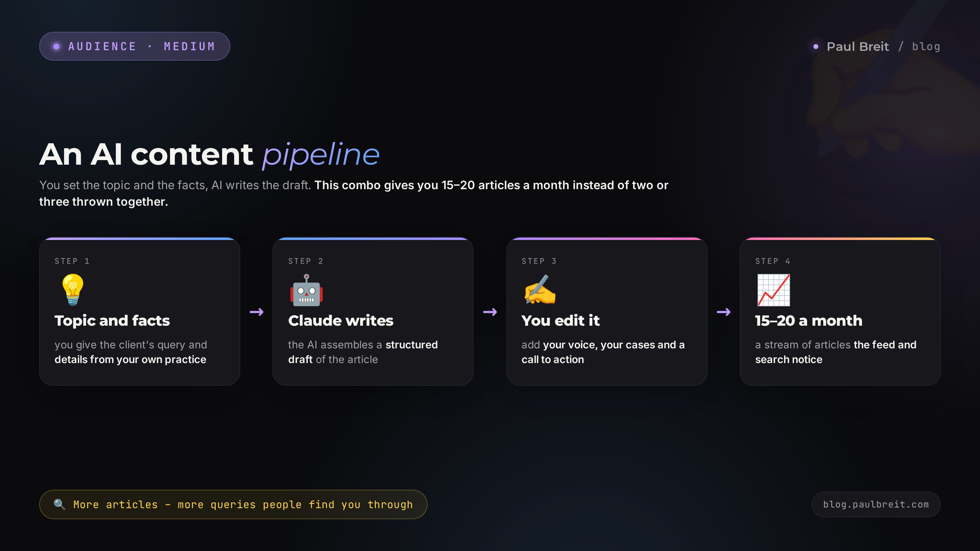980x551 pixels.
Task: Click the italic word 'pipeline' in title
Action: click(321, 155)
